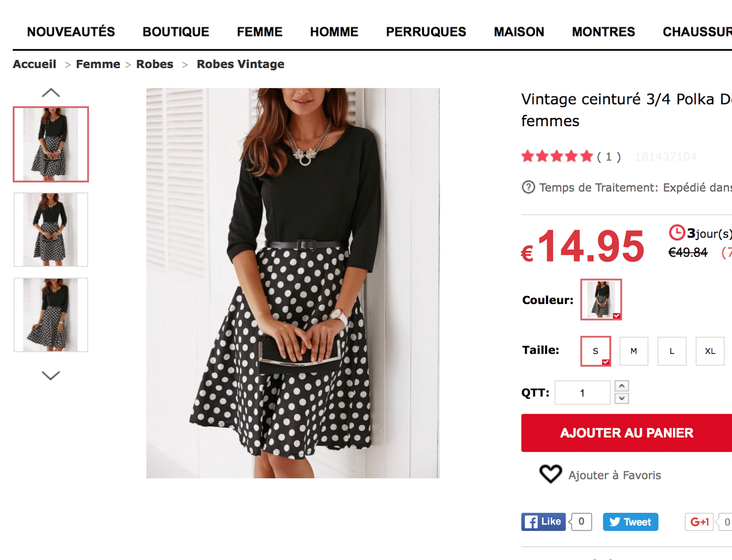Choose size XL
Screen dimensions: 732x560
coord(710,351)
